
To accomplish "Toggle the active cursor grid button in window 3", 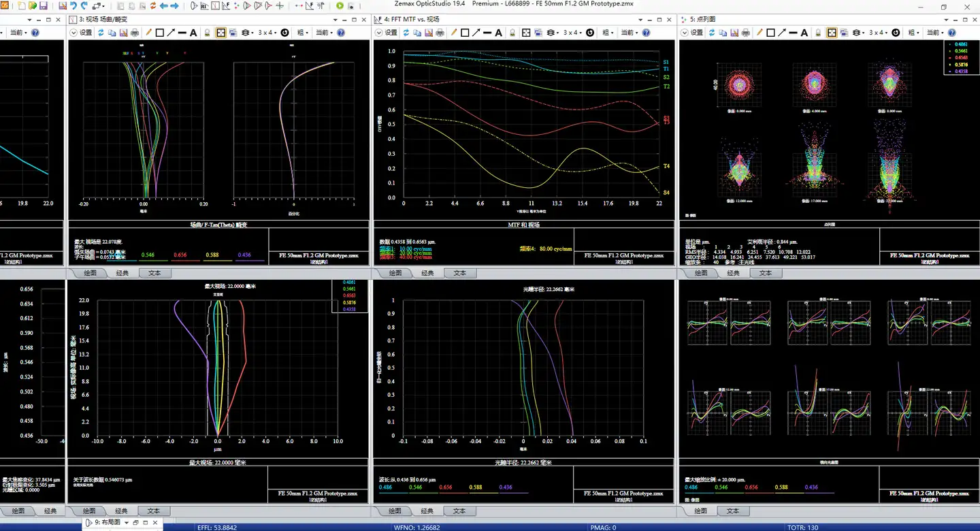I will [221, 33].
